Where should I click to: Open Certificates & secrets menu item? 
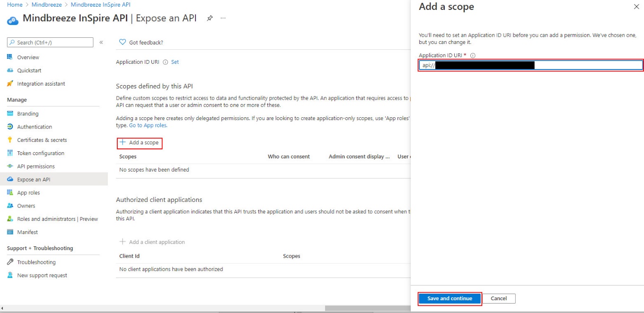coord(42,140)
